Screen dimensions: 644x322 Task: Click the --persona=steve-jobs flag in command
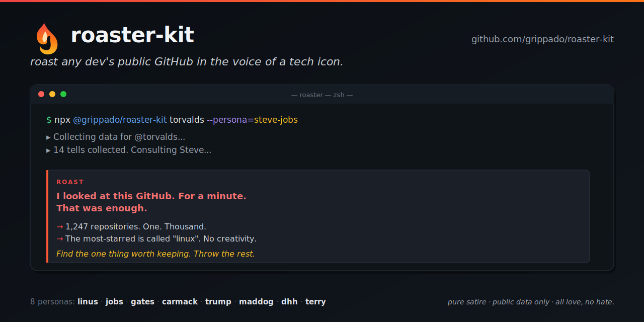point(252,120)
